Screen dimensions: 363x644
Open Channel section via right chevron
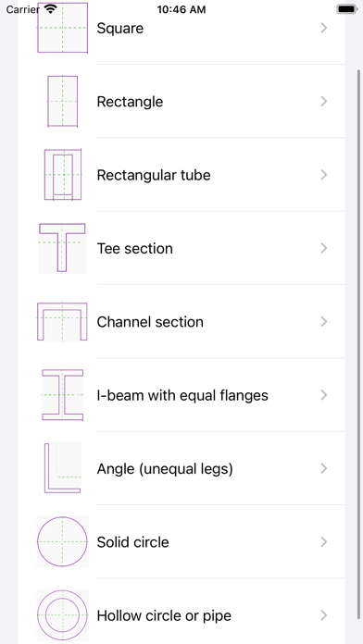tap(324, 322)
